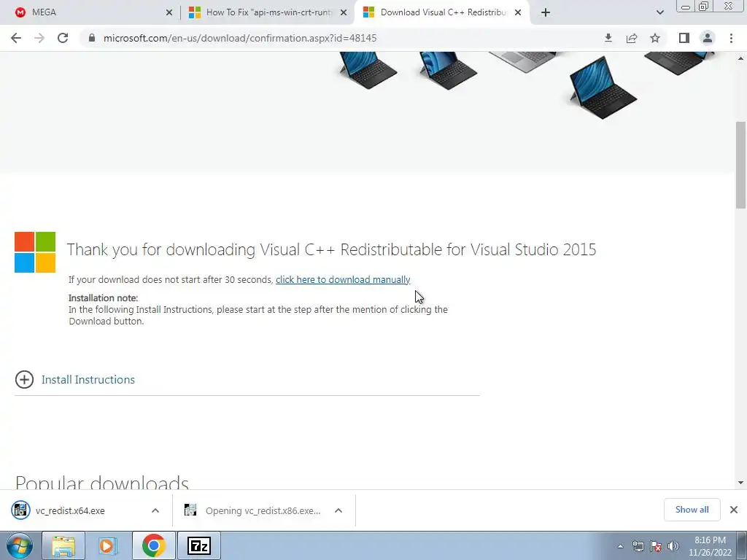Image resolution: width=747 pixels, height=560 pixels.
Task: Open 7-Zip from the taskbar
Action: (199, 545)
